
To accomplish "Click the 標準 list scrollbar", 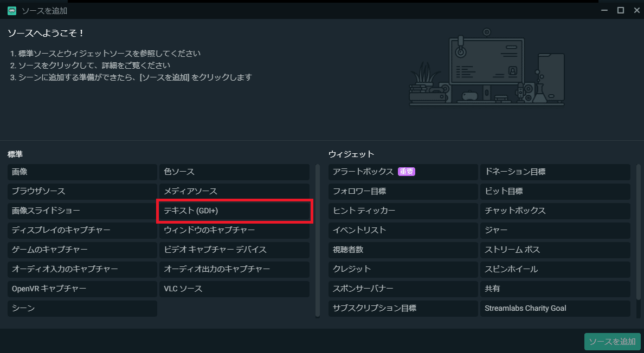I will (x=318, y=241).
